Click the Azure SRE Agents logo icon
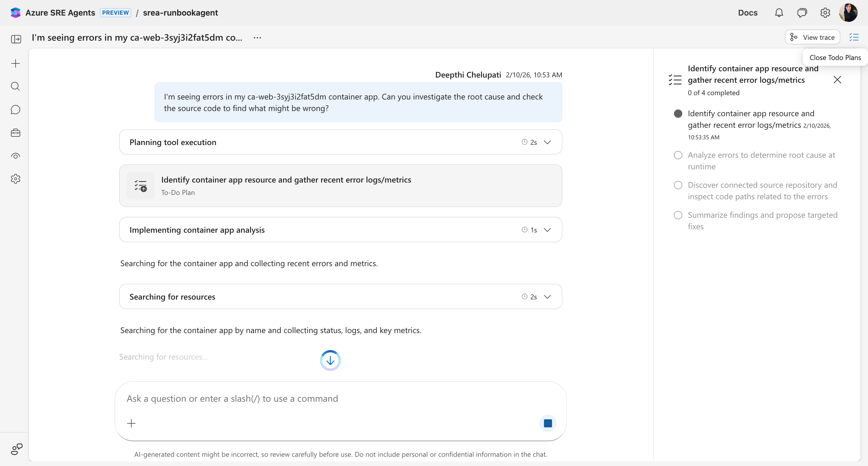 pyautogui.click(x=16, y=13)
